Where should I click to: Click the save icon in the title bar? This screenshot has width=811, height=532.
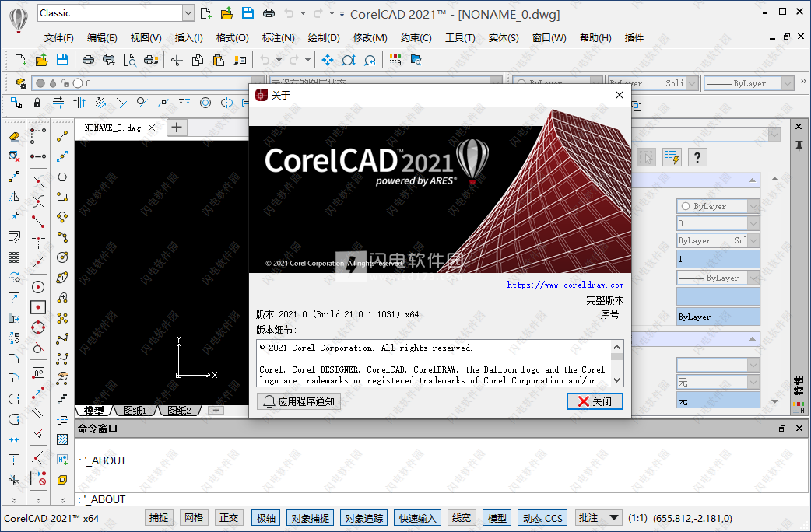click(248, 13)
